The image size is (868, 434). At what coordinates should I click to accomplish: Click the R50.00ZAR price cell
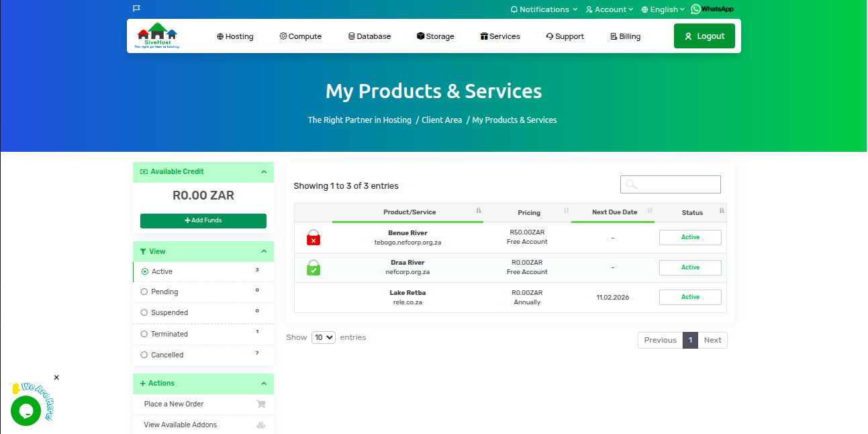click(527, 232)
